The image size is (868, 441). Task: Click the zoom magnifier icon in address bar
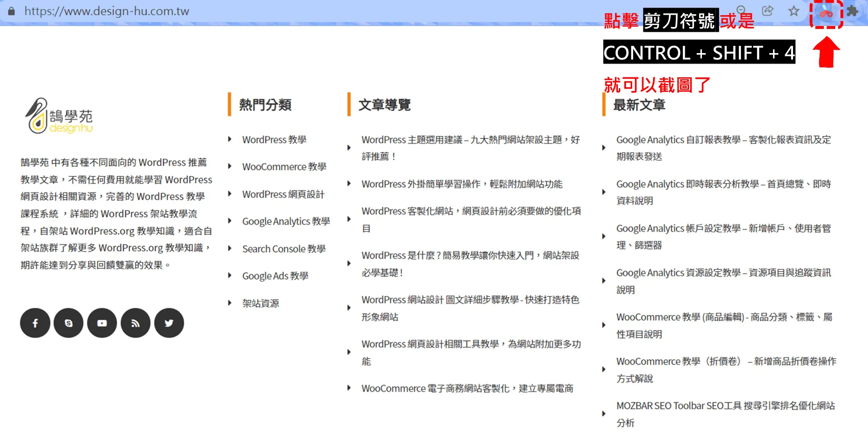tap(741, 9)
